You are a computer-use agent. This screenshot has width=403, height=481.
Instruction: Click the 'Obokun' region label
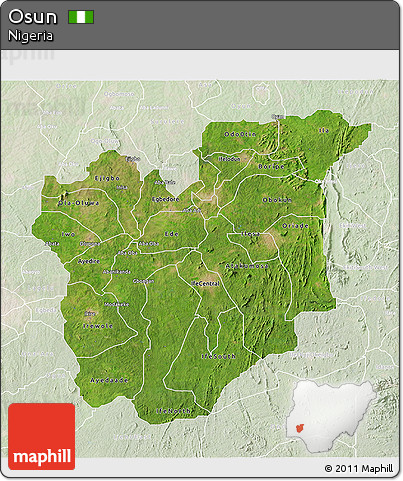pyautogui.click(x=277, y=200)
